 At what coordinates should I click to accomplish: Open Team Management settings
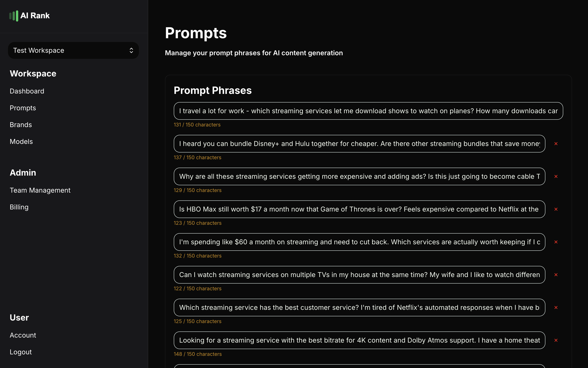40,190
